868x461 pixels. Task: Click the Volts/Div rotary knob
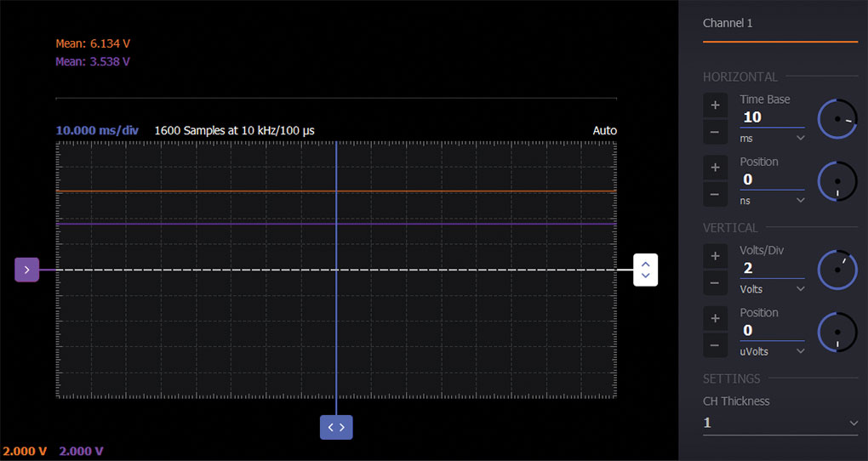pos(837,270)
